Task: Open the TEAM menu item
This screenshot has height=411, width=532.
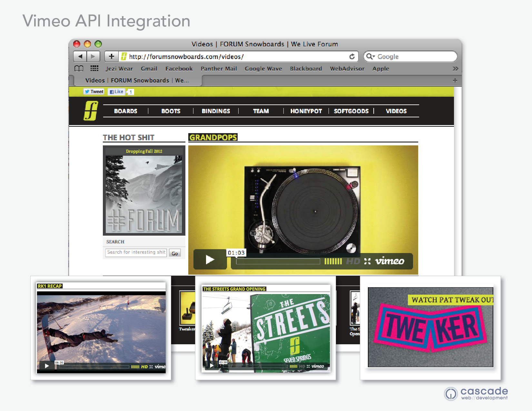Action: [261, 111]
